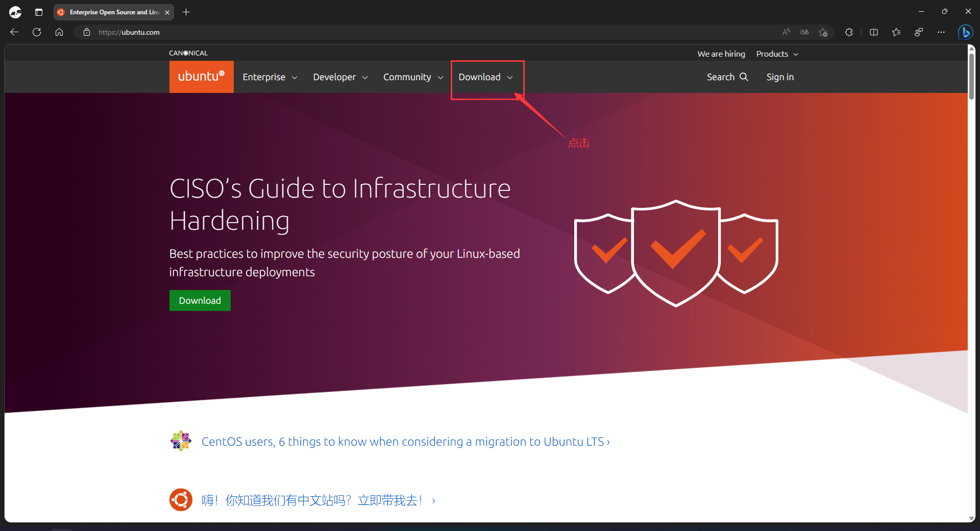
Task: Open browser extensions icon
Action: pyautogui.click(x=849, y=32)
